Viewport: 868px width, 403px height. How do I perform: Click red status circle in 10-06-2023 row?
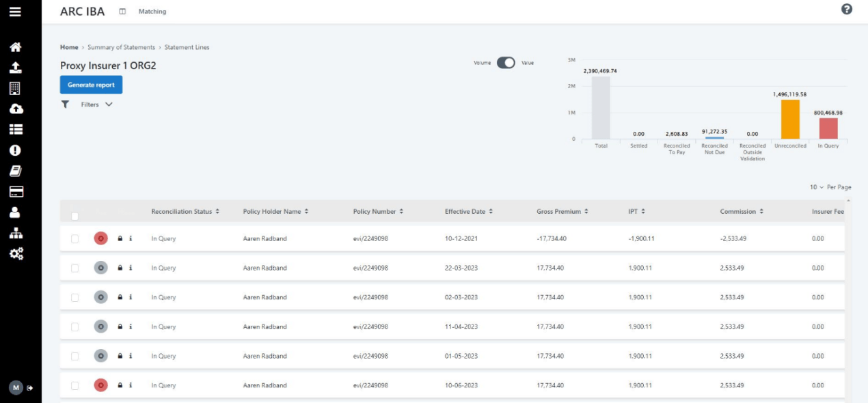[100, 385]
